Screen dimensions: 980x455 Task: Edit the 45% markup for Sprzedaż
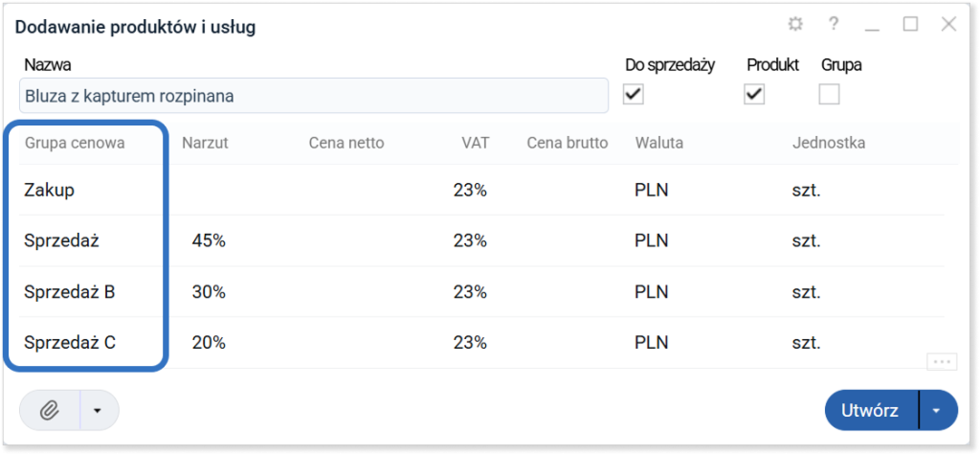click(x=209, y=241)
